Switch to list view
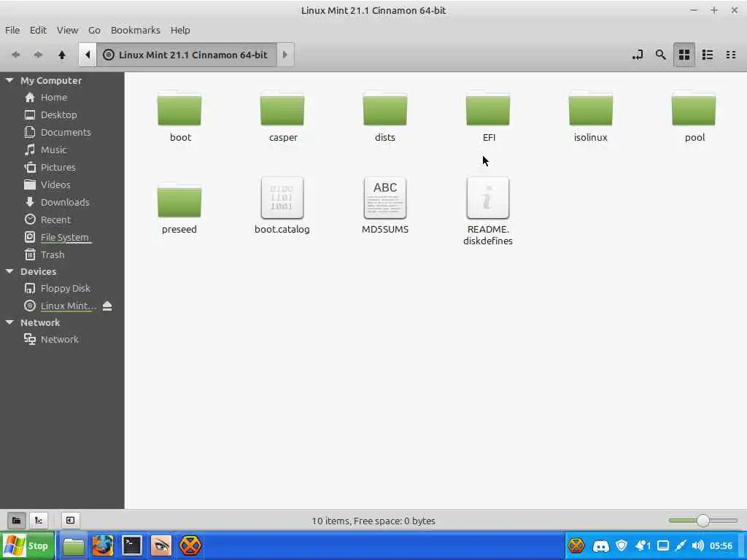This screenshot has height=560, width=747. point(708,55)
